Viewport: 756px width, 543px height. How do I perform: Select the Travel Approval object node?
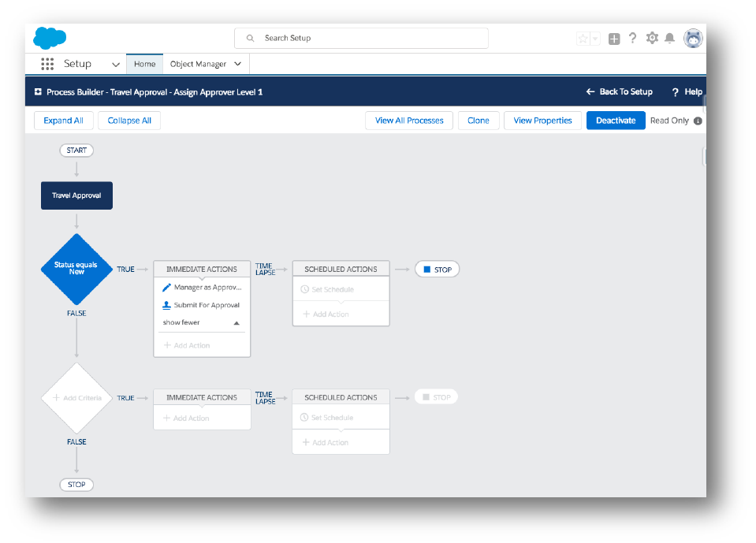point(76,195)
